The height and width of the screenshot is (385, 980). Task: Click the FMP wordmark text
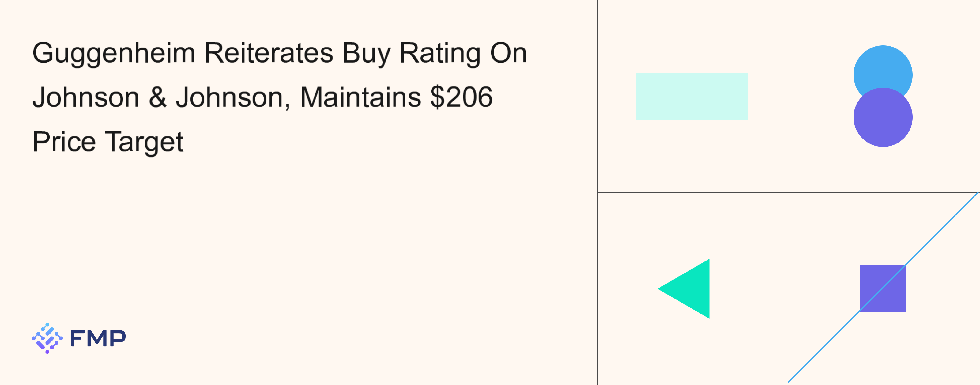coord(98,338)
